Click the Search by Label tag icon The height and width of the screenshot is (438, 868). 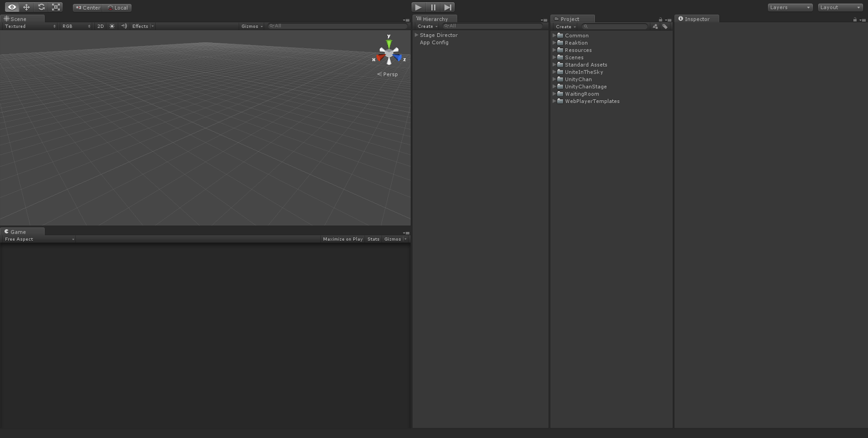click(x=665, y=27)
